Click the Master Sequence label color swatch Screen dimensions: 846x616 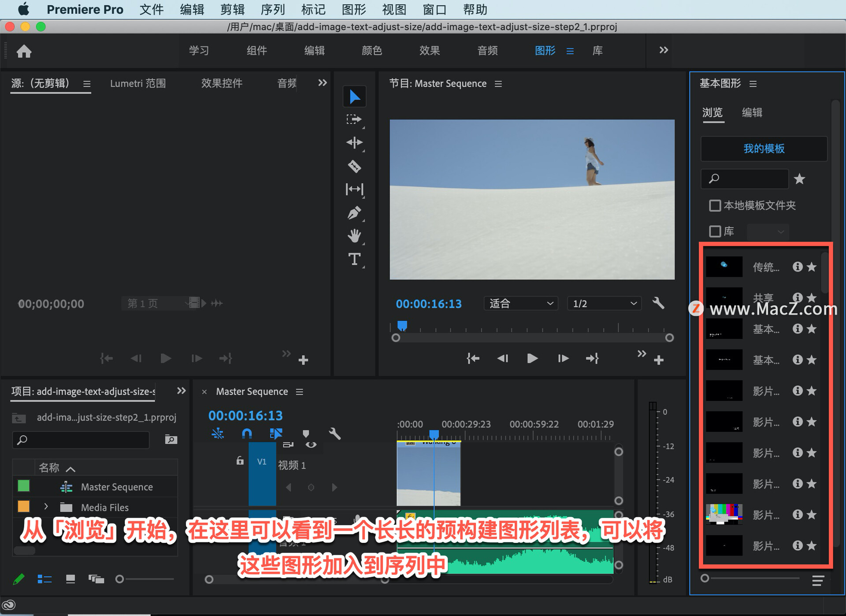coord(23,486)
